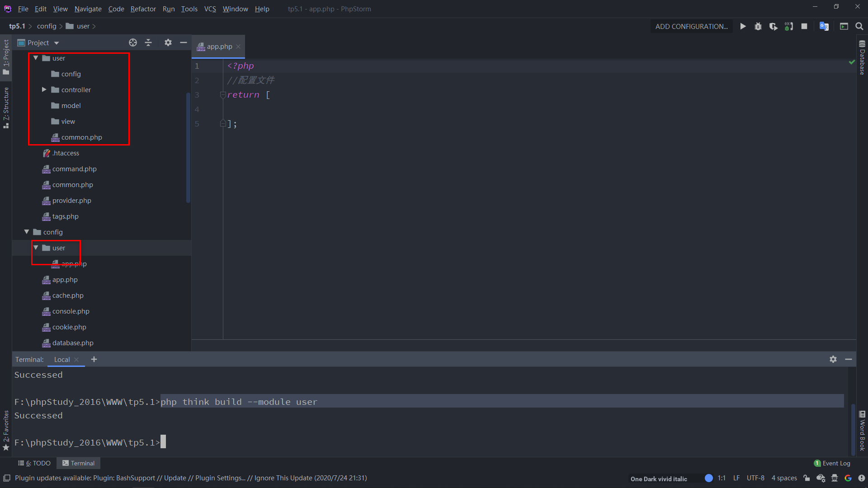868x488 pixels.
Task: Click the green inspection checkmark
Action: [x=852, y=62]
